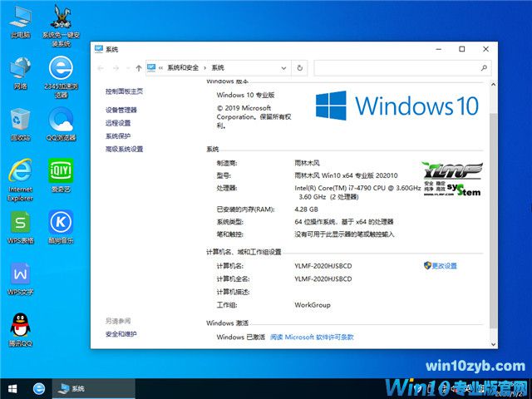Image resolution: width=532 pixels, height=399 pixels.
Task: Select the 雨林木风 manufacturer value
Action: [x=307, y=163]
